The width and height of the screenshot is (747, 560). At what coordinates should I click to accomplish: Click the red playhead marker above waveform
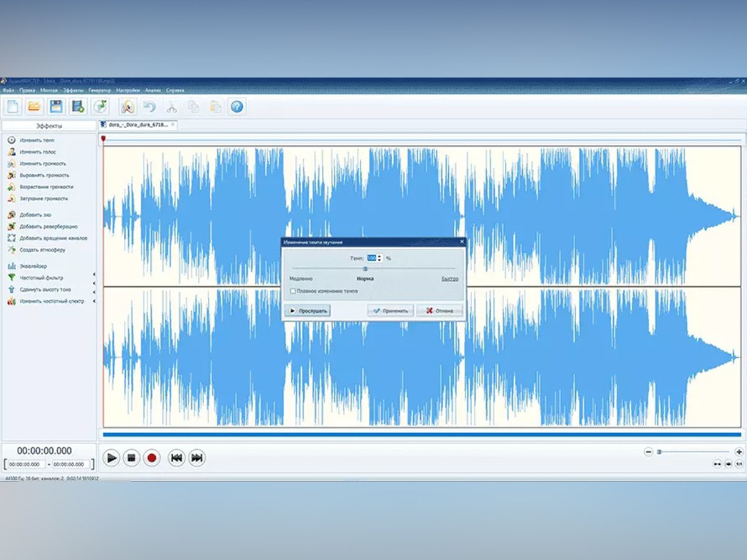point(103,139)
